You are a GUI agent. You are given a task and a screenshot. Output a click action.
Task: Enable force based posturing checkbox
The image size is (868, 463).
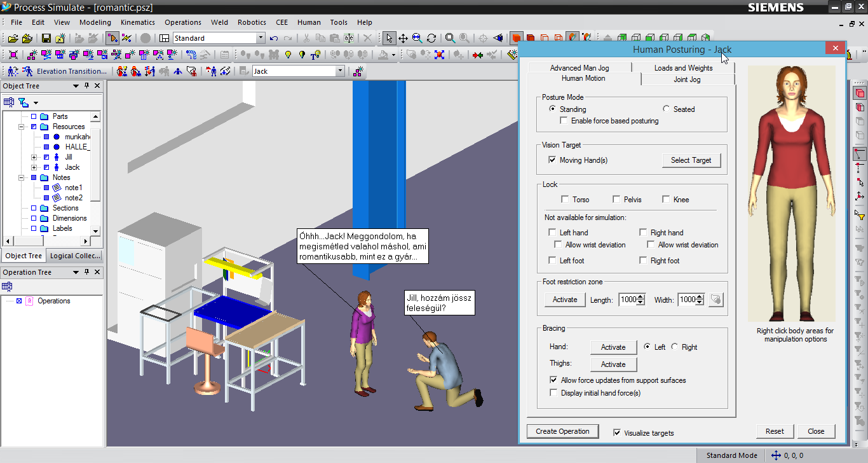coord(564,121)
